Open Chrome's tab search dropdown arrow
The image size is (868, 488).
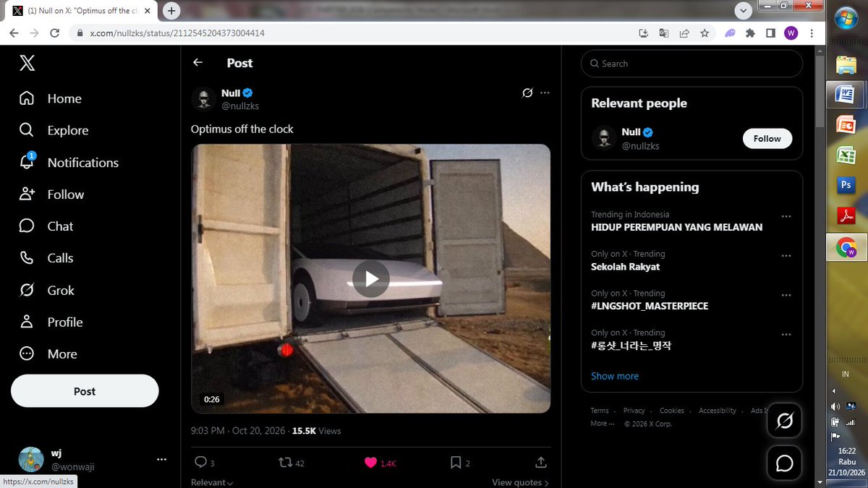coord(744,11)
